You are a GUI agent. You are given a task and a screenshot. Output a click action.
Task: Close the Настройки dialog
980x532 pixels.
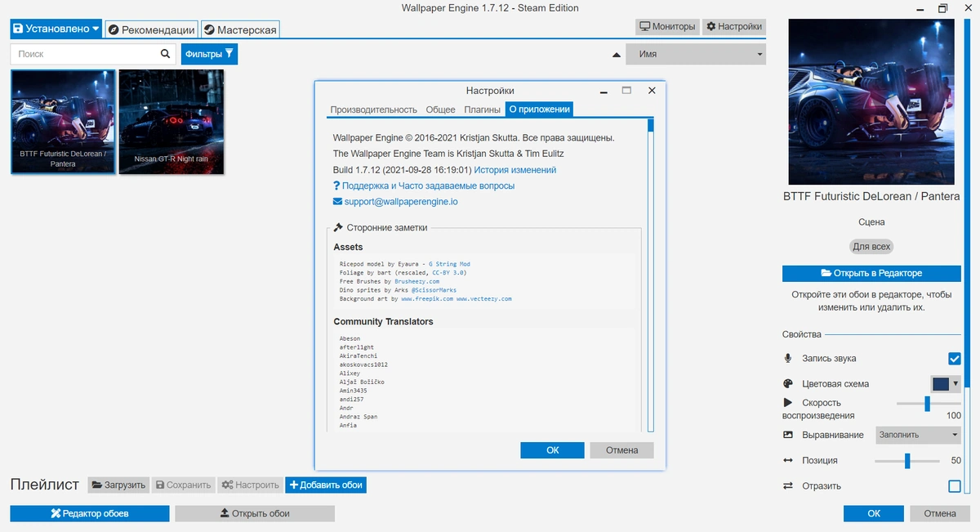(652, 91)
